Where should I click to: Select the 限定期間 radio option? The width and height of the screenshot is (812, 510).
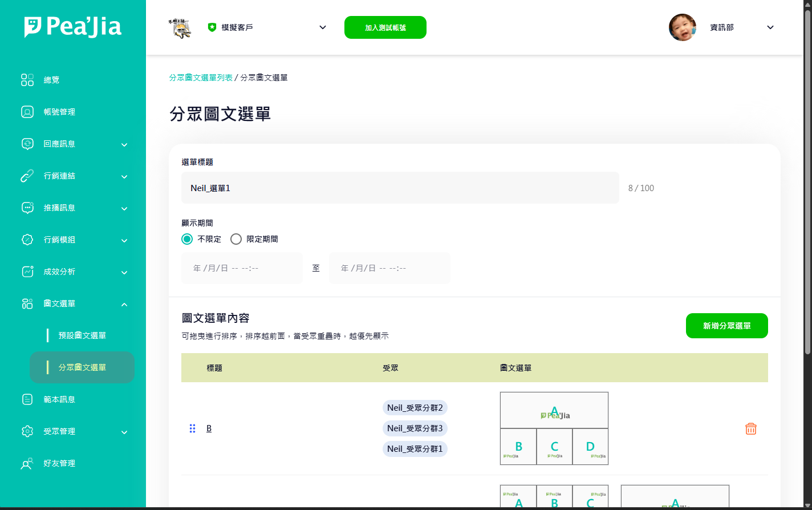[236, 239]
